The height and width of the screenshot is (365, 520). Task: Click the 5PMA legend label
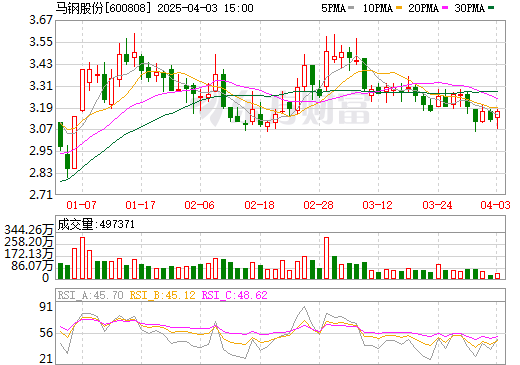coord(333,8)
